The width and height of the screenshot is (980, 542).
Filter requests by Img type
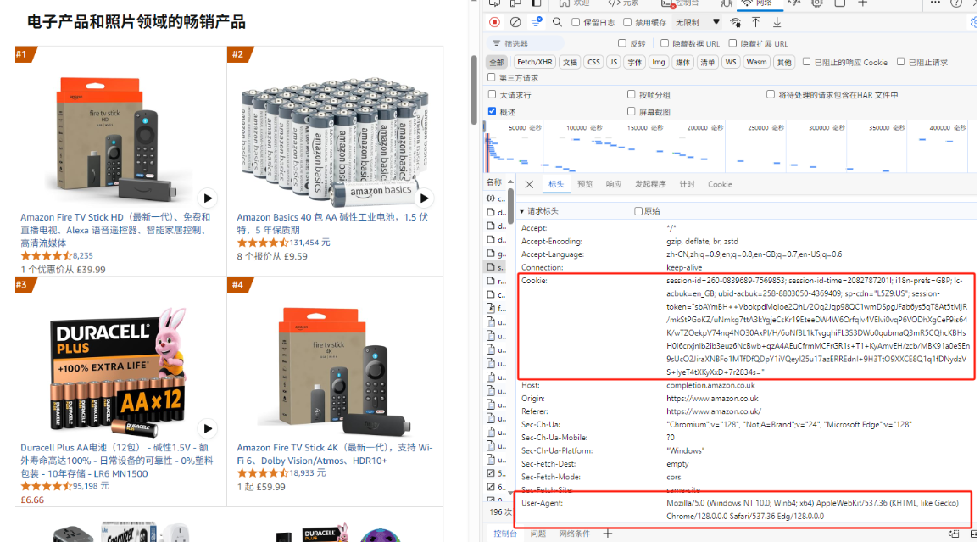pos(658,62)
